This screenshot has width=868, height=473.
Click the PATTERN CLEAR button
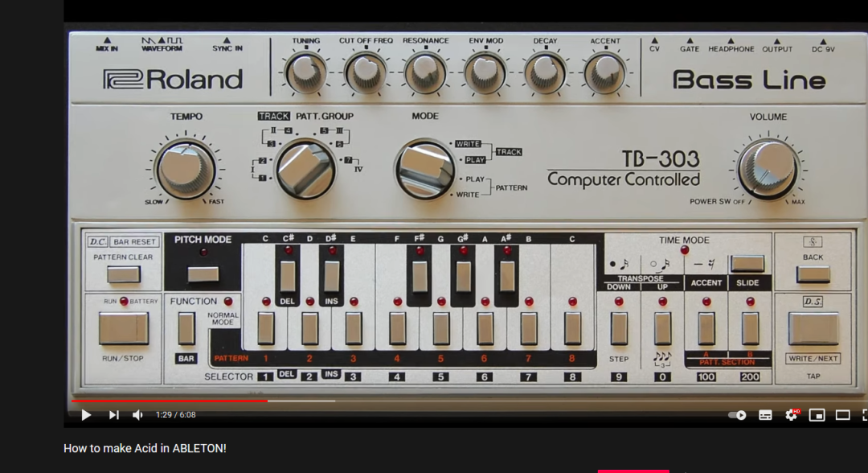(124, 274)
